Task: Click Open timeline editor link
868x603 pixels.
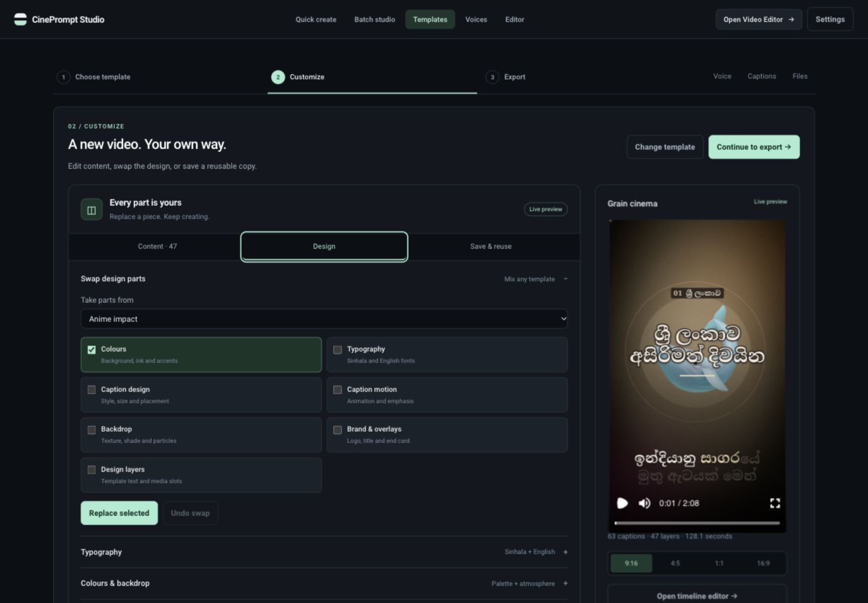Action: tap(697, 596)
